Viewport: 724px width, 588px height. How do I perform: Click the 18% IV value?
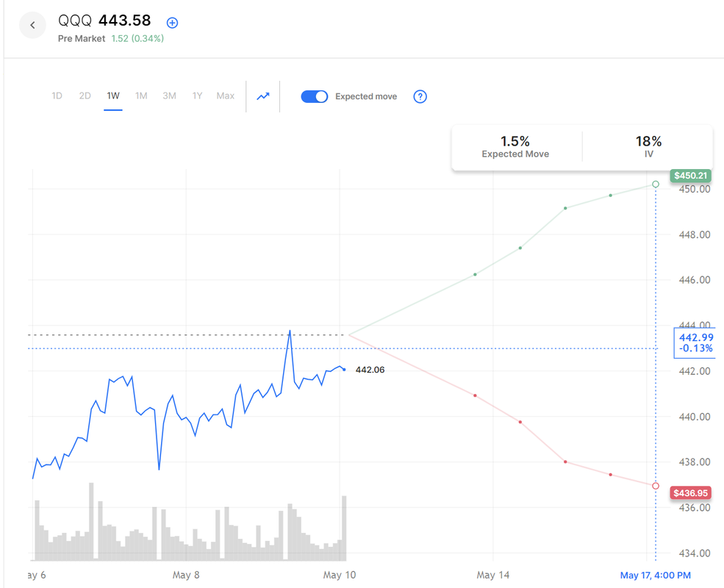point(649,141)
